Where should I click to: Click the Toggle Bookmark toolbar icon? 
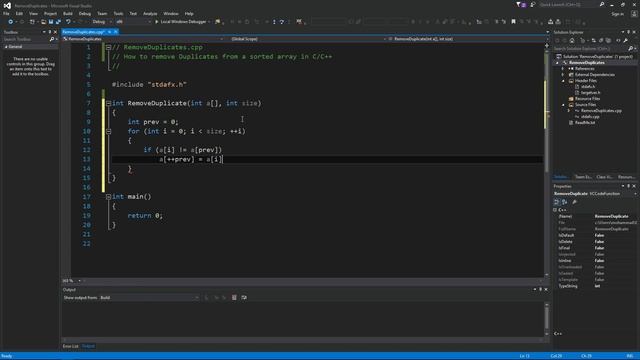point(513,22)
